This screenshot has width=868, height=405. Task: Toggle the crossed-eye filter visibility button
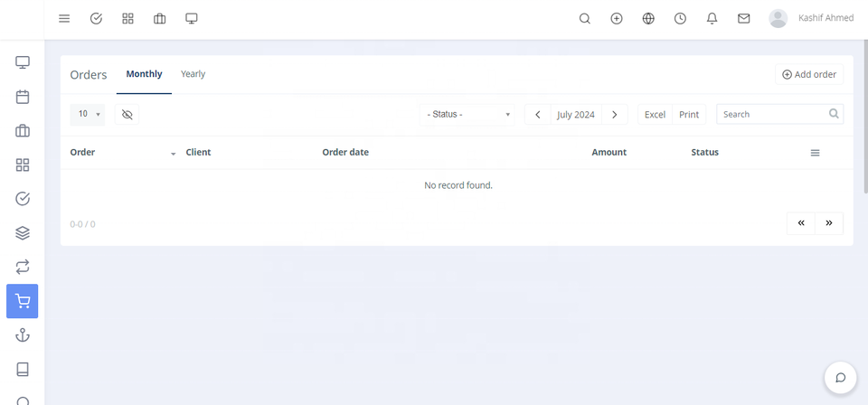coord(127,115)
